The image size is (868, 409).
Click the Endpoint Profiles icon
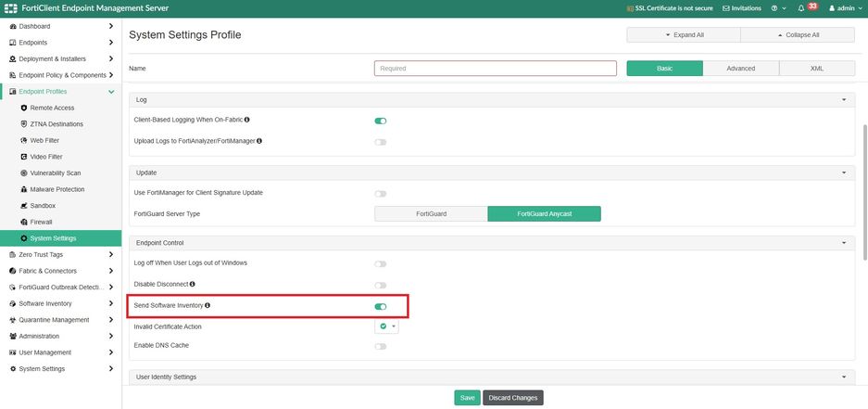click(13, 92)
